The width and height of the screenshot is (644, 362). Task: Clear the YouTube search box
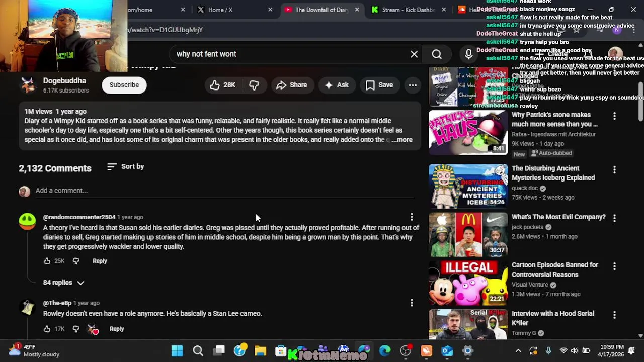414,54
